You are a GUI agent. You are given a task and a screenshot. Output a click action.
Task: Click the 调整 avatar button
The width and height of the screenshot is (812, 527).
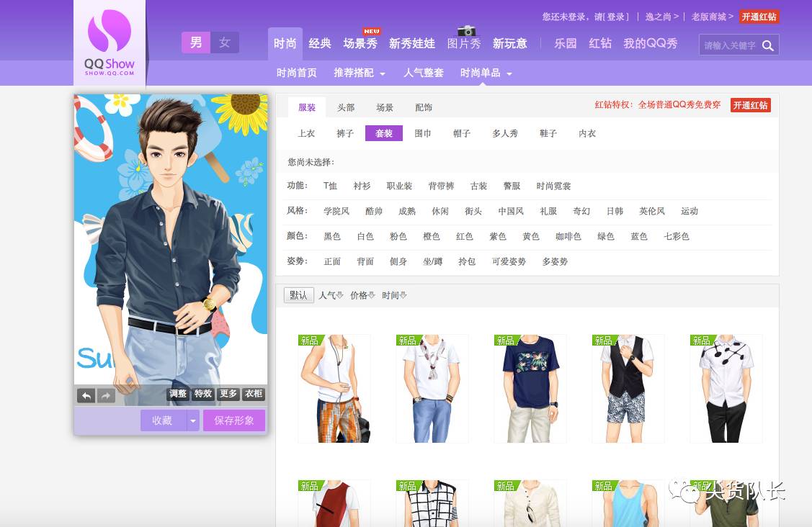click(x=178, y=394)
